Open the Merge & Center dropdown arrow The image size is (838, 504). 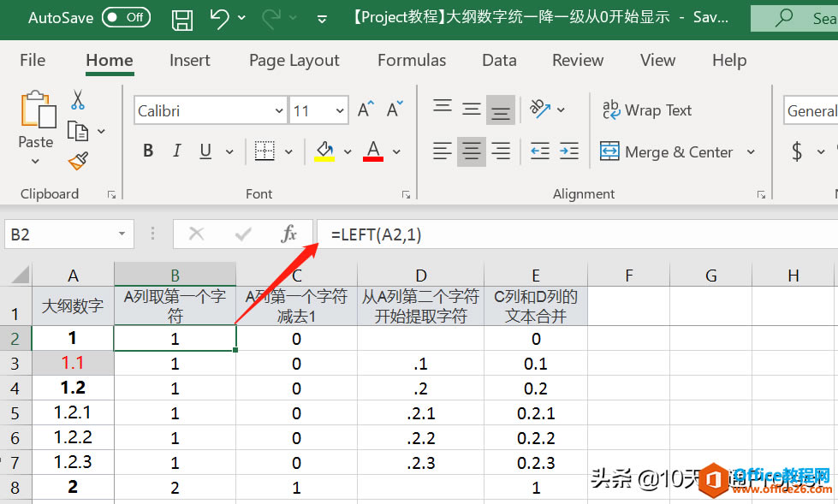(x=751, y=151)
